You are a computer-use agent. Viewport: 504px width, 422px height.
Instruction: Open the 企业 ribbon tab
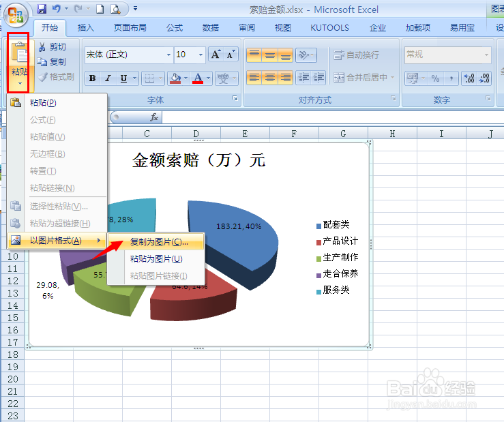(377, 28)
